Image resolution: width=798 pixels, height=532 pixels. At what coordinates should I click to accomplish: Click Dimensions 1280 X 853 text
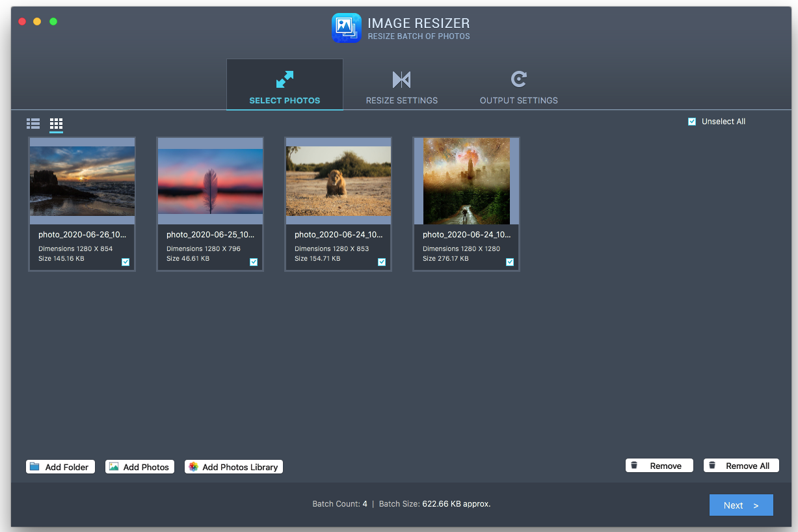[x=332, y=248]
